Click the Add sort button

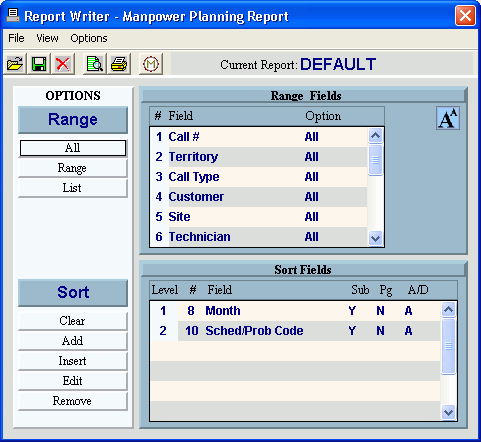(x=73, y=341)
